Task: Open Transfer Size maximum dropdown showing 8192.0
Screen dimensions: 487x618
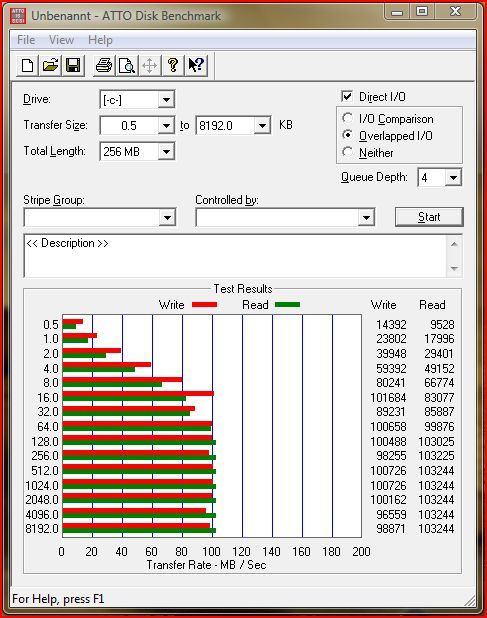Action: click(262, 126)
